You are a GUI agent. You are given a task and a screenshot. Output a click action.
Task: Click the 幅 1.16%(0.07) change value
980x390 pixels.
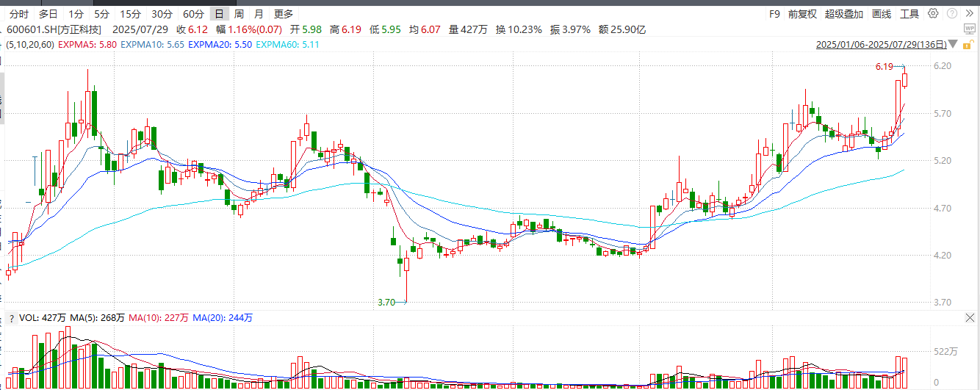(x=248, y=29)
